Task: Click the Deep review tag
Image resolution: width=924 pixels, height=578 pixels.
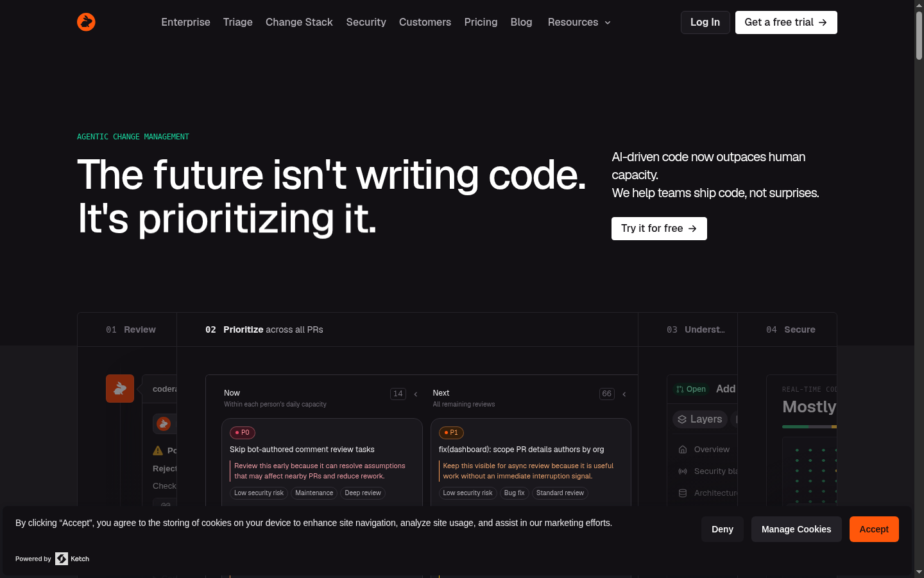Action: (x=363, y=493)
